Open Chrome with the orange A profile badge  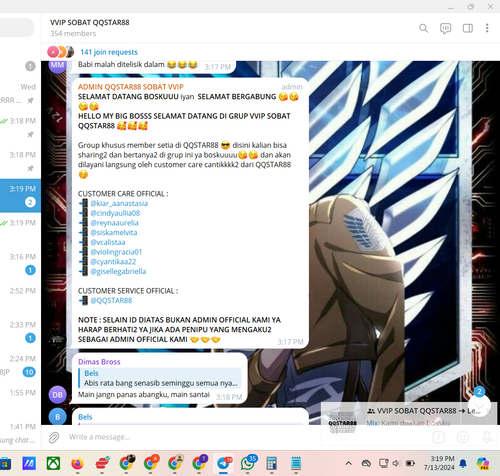151,463
